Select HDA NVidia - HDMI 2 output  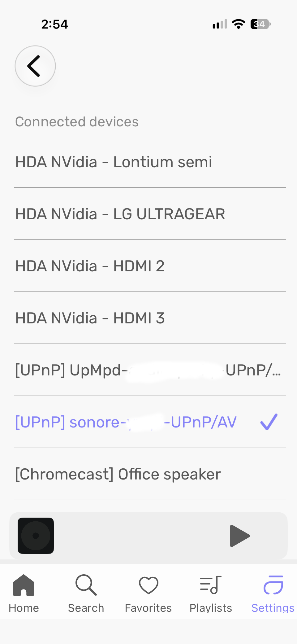pos(150,266)
